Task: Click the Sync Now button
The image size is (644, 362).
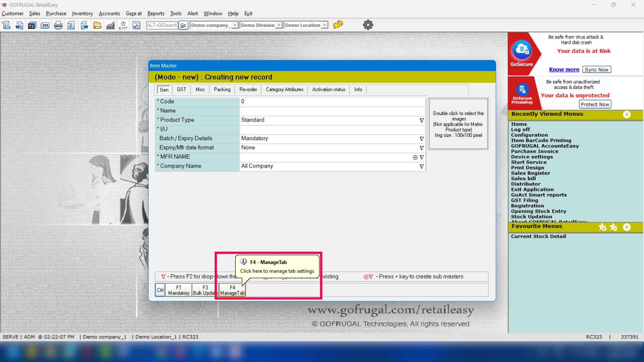Action: (596, 69)
